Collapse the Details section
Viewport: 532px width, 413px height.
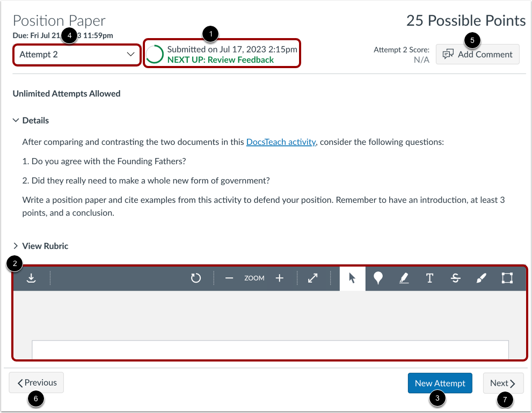pyautogui.click(x=31, y=120)
